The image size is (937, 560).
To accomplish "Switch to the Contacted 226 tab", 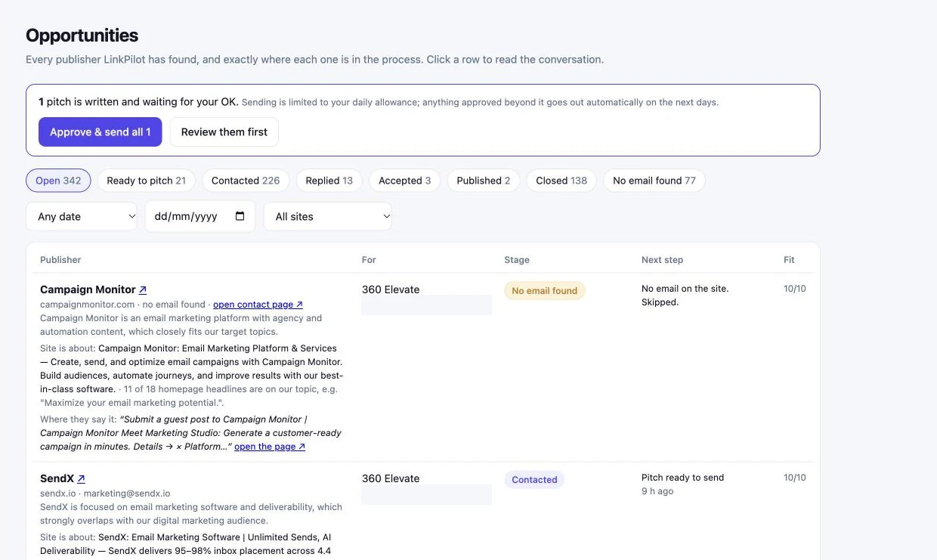I will pyautogui.click(x=246, y=181).
